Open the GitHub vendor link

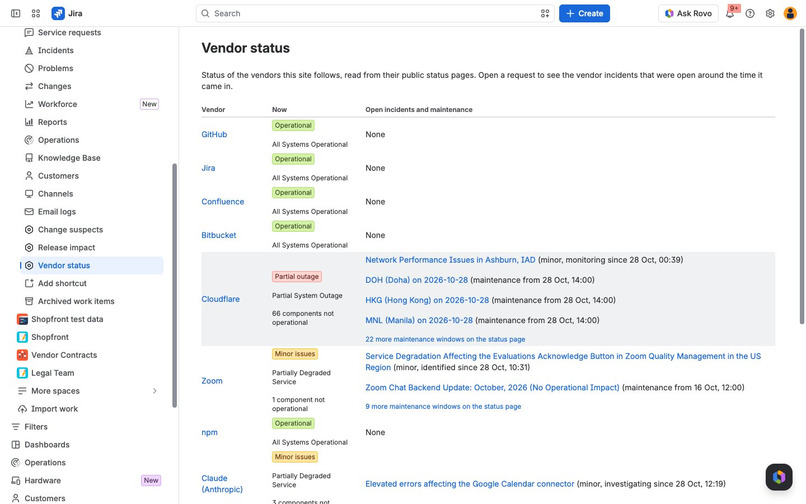(x=214, y=134)
